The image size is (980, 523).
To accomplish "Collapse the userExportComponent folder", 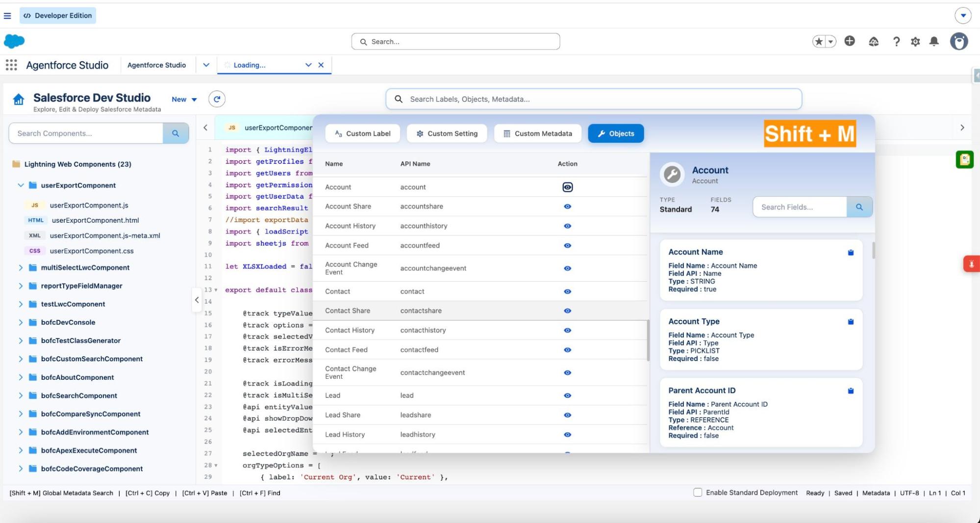I will pos(21,185).
